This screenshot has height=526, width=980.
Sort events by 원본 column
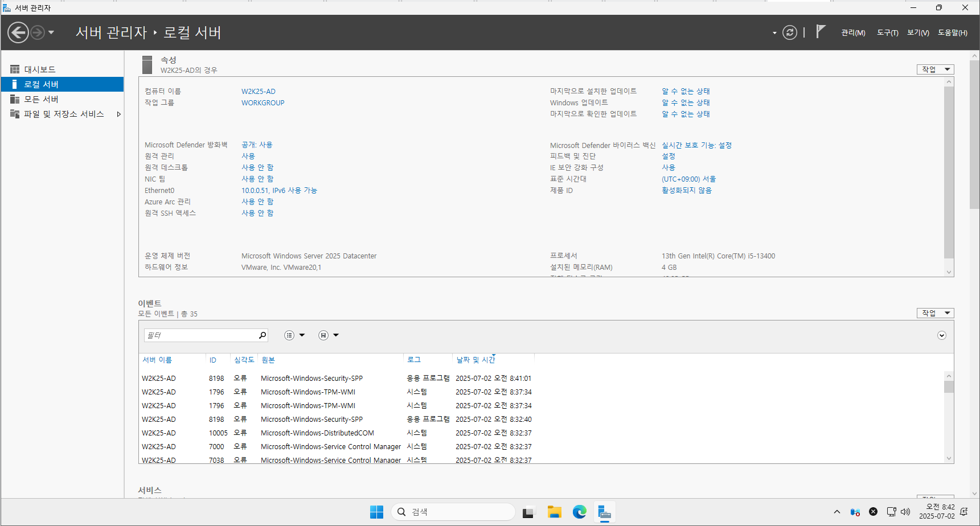click(268, 360)
